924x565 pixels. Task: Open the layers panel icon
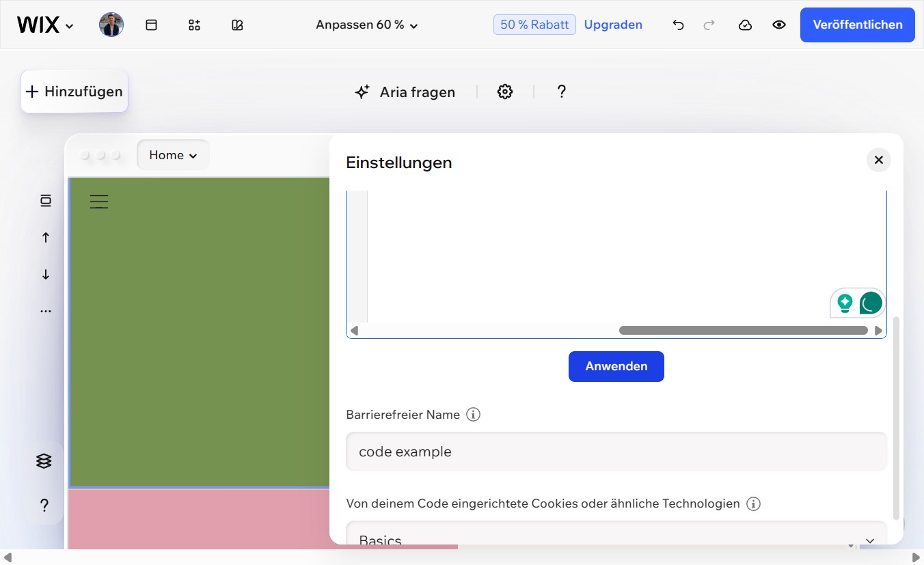tap(44, 461)
